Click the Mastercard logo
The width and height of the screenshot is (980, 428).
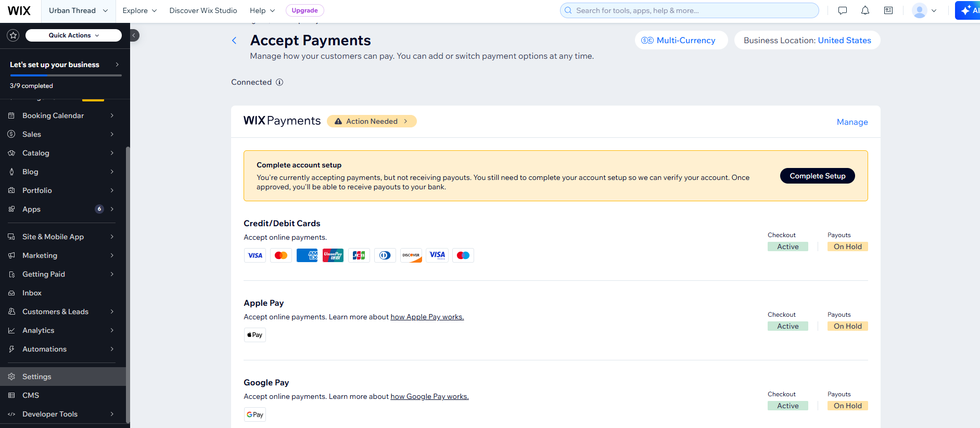pyautogui.click(x=281, y=255)
